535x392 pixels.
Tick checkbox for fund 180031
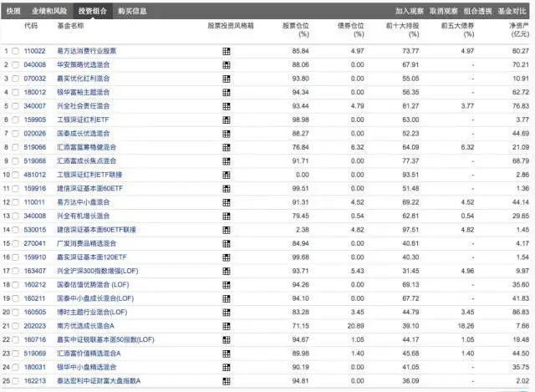(x=15, y=367)
